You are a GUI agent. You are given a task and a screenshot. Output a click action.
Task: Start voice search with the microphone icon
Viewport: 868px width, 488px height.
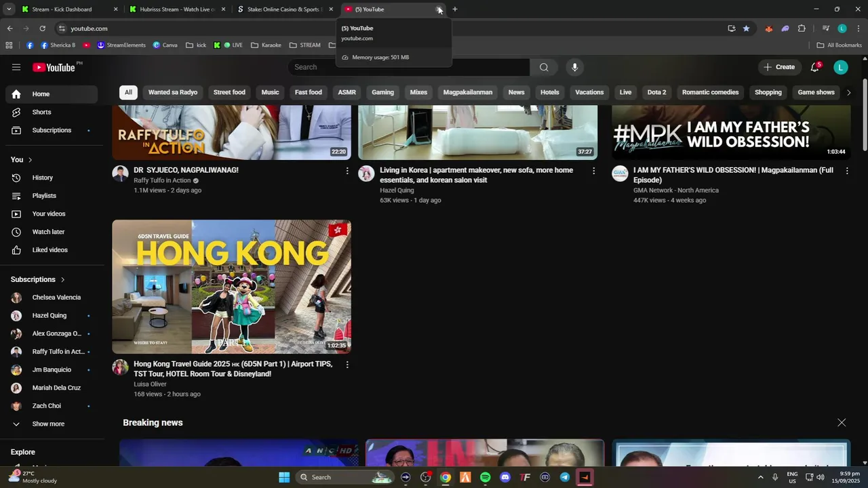coord(574,67)
